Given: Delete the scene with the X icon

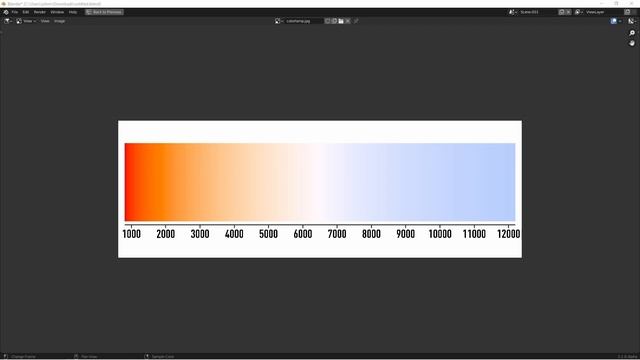Looking at the screenshot, I should coord(569,12).
